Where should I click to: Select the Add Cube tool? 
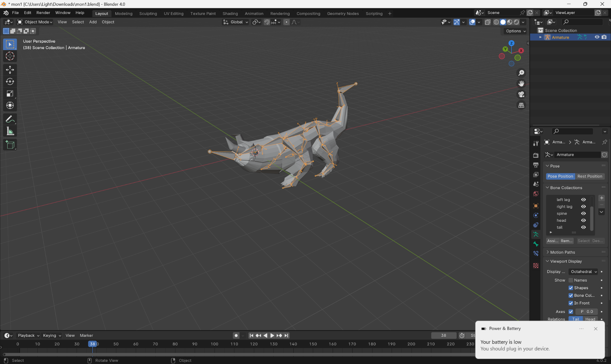coord(10,145)
